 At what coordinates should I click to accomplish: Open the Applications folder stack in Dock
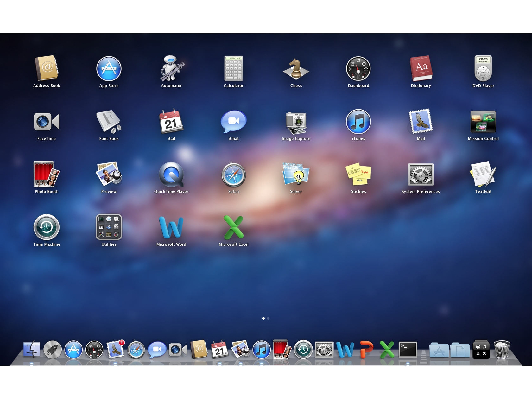tap(439, 350)
